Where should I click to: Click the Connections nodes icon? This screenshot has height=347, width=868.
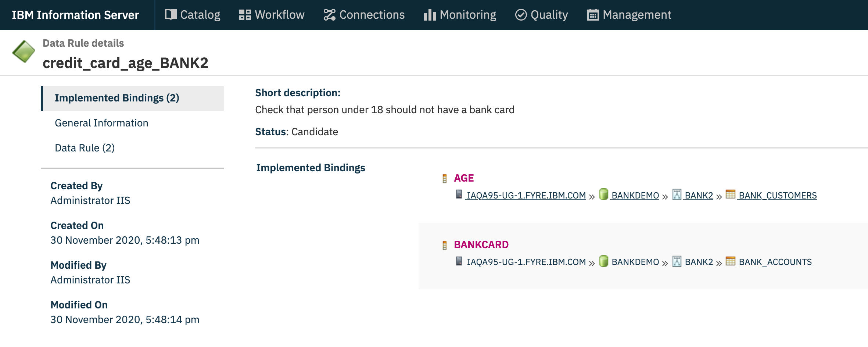pos(329,15)
